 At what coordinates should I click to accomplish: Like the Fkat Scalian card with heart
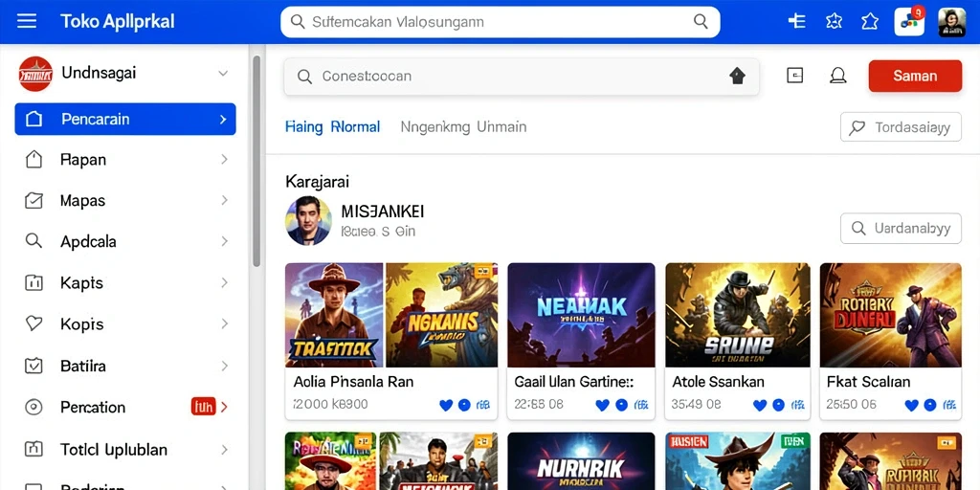[912, 405]
